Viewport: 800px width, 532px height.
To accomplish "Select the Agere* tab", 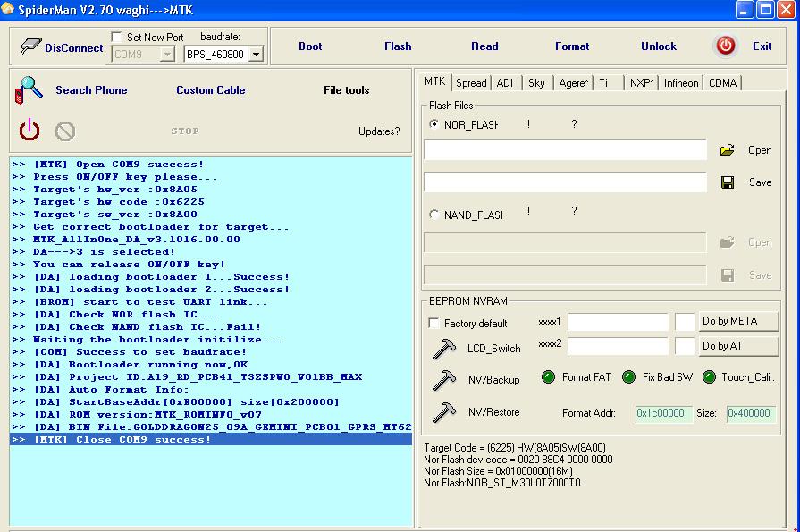I will tap(574, 83).
